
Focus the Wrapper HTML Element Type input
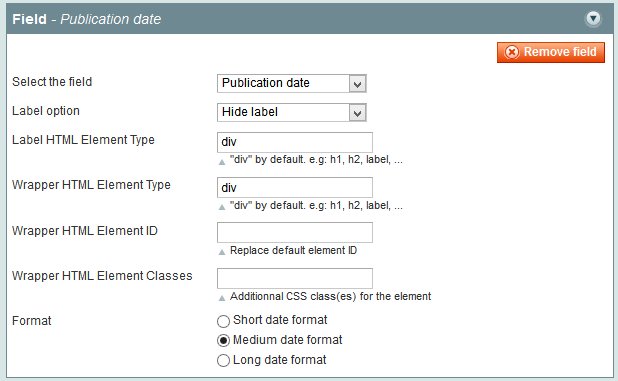pos(295,188)
